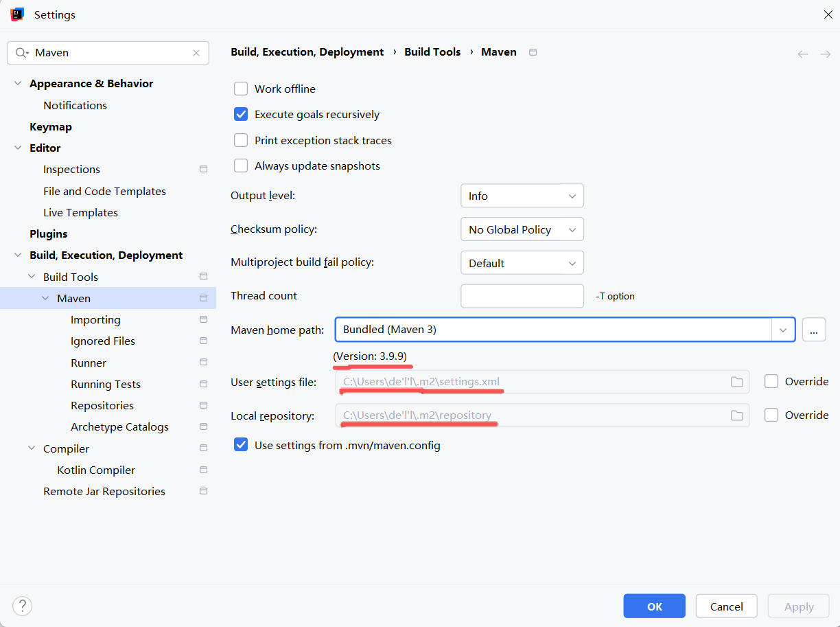The width and height of the screenshot is (840, 627).
Task: Click project-level icon beside Remote Jar Repositories
Action: [203, 491]
